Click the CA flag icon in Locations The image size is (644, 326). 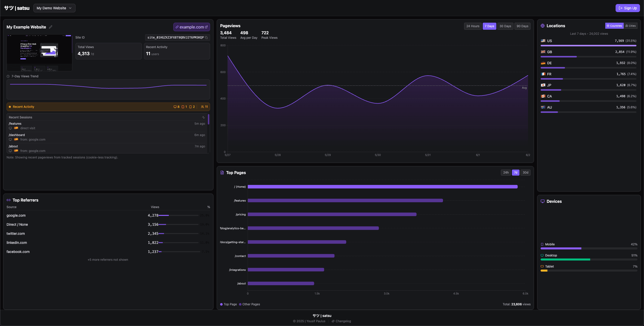click(x=543, y=96)
